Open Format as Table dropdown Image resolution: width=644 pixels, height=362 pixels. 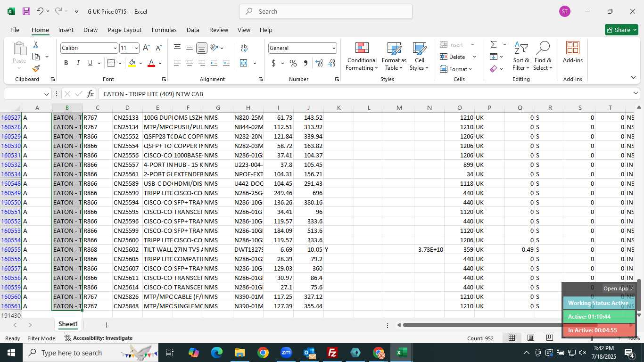(x=394, y=57)
